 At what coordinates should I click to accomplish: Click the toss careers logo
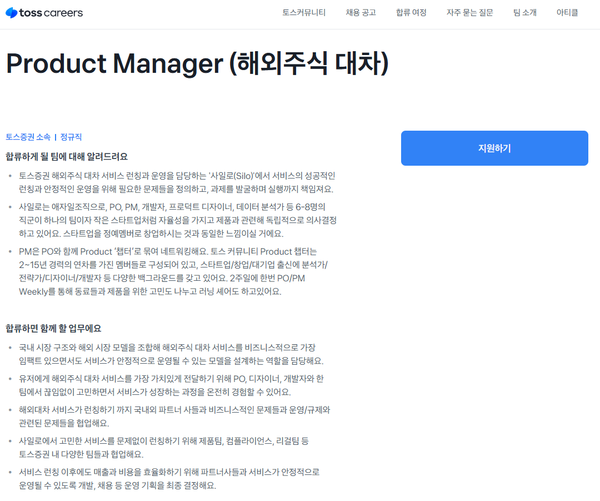[44, 13]
